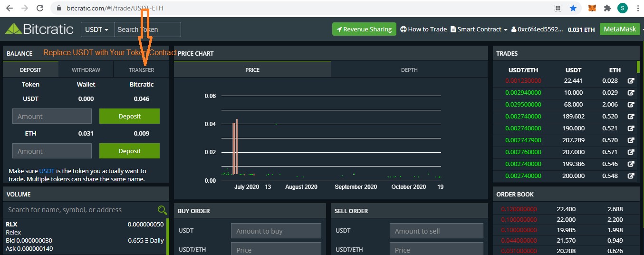Click the ETH deposit Amount field
The image size is (644, 255).
52,151
